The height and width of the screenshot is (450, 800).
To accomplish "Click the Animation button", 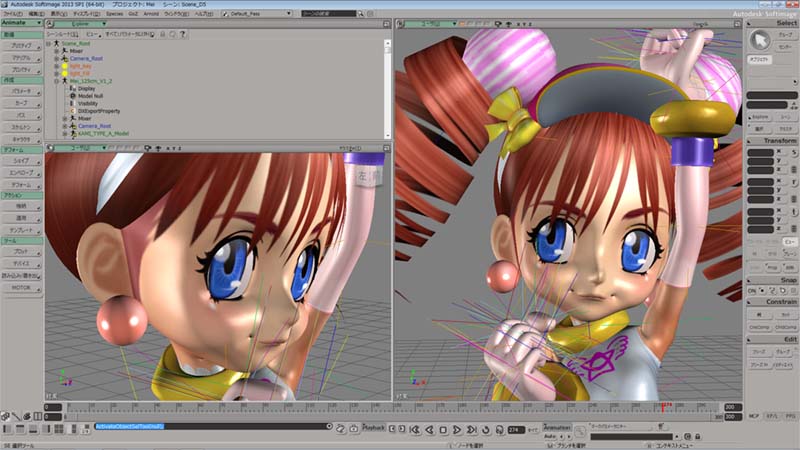I will coord(557,428).
